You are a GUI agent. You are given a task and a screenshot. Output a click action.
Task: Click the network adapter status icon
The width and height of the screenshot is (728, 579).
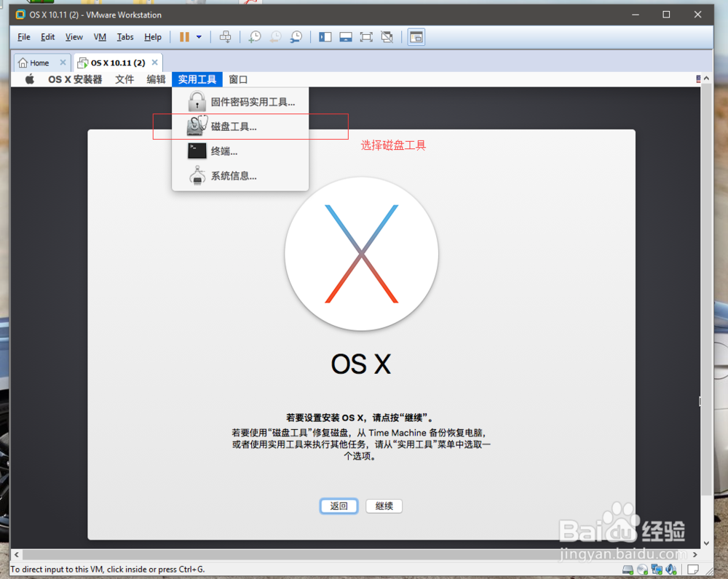click(x=657, y=570)
